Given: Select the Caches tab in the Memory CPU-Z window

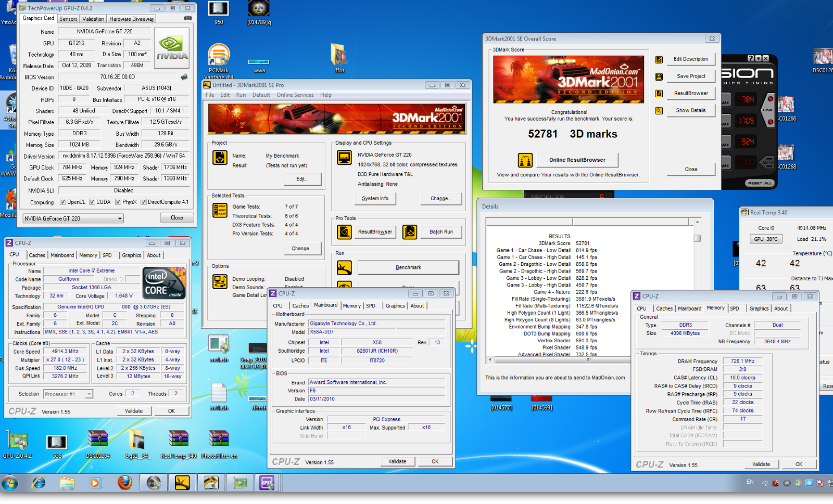Looking at the screenshot, I should [x=664, y=308].
